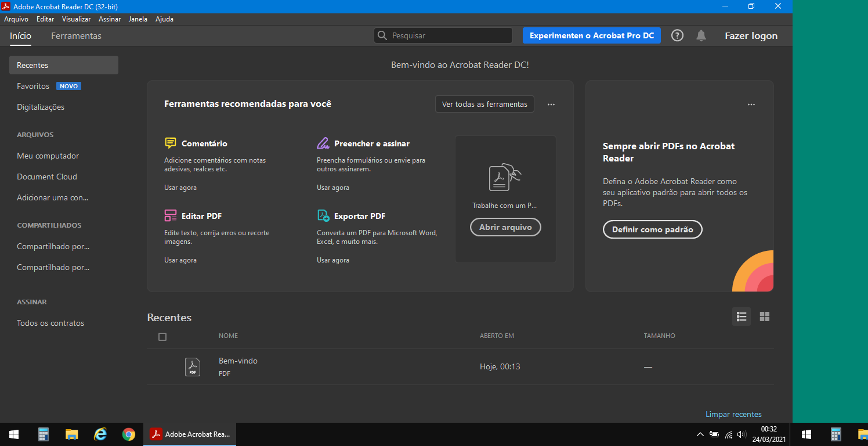Sort recent files by ABERTO EM column
868x446 pixels.
[x=497, y=336]
